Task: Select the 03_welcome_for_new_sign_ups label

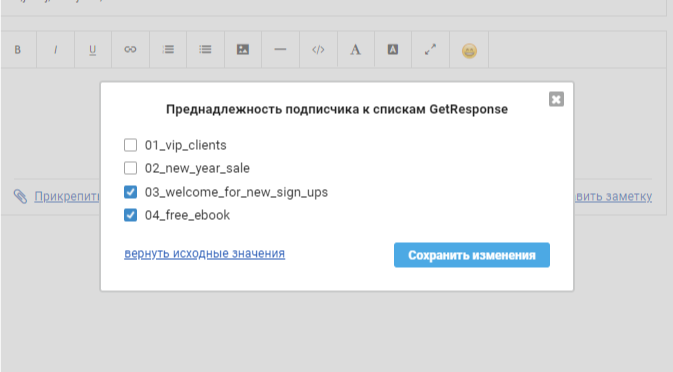Action: pyautogui.click(x=236, y=192)
